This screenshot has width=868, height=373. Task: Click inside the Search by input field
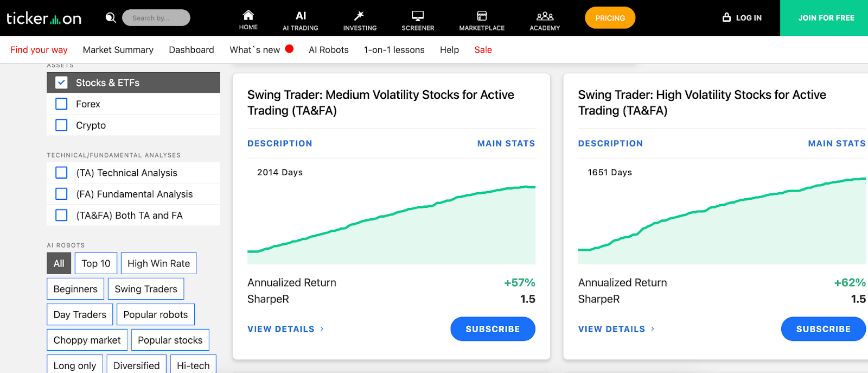point(156,17)
